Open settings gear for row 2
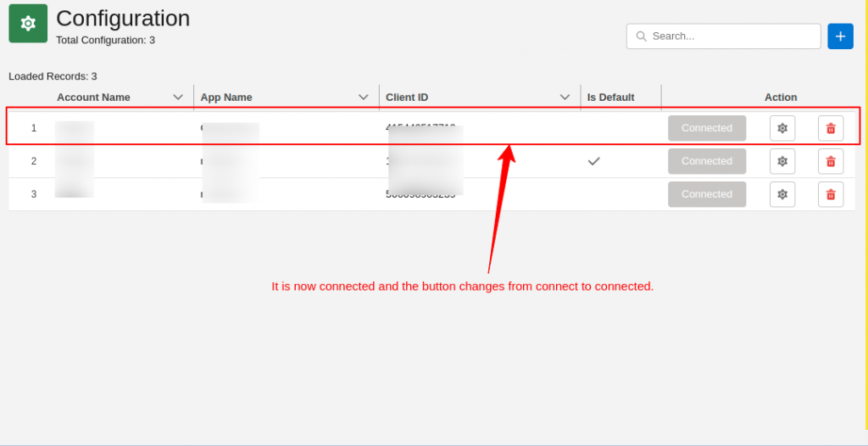 click(x=782, y=161)
